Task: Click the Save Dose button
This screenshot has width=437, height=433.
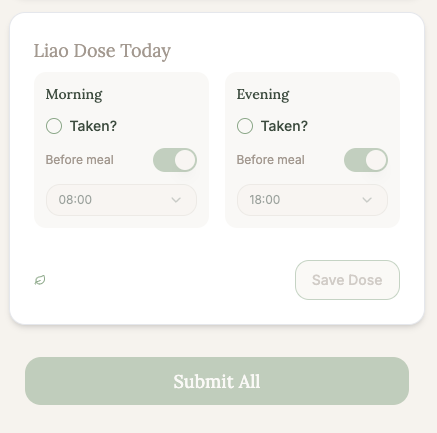Action: [x=347, y=280]
